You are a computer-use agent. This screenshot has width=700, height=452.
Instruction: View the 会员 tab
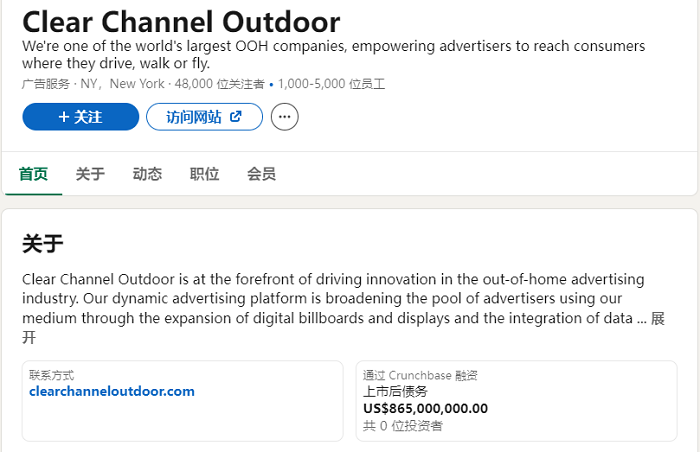pos(262,174)
